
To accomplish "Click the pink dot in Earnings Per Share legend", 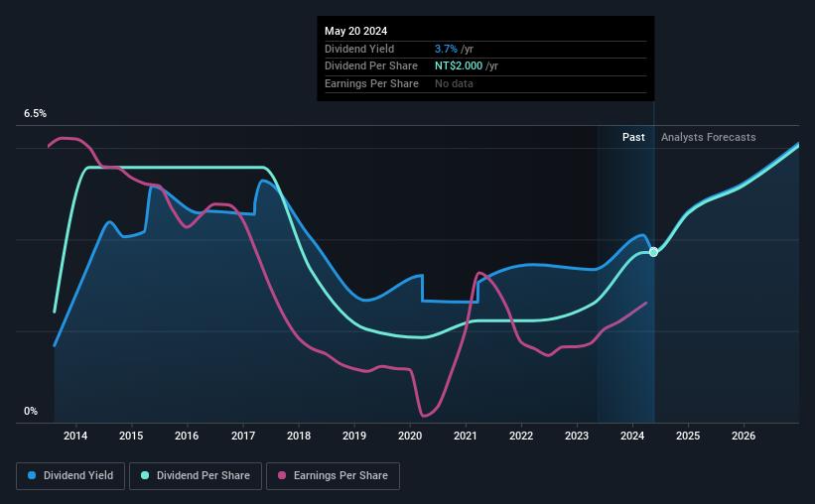I will (282, 475).
